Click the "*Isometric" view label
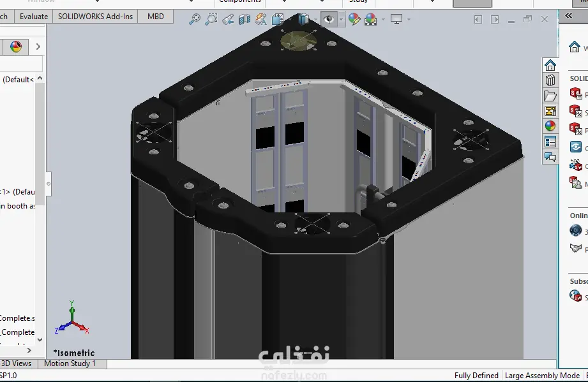This screenshot has width=588, height=382. click(74, 353)
